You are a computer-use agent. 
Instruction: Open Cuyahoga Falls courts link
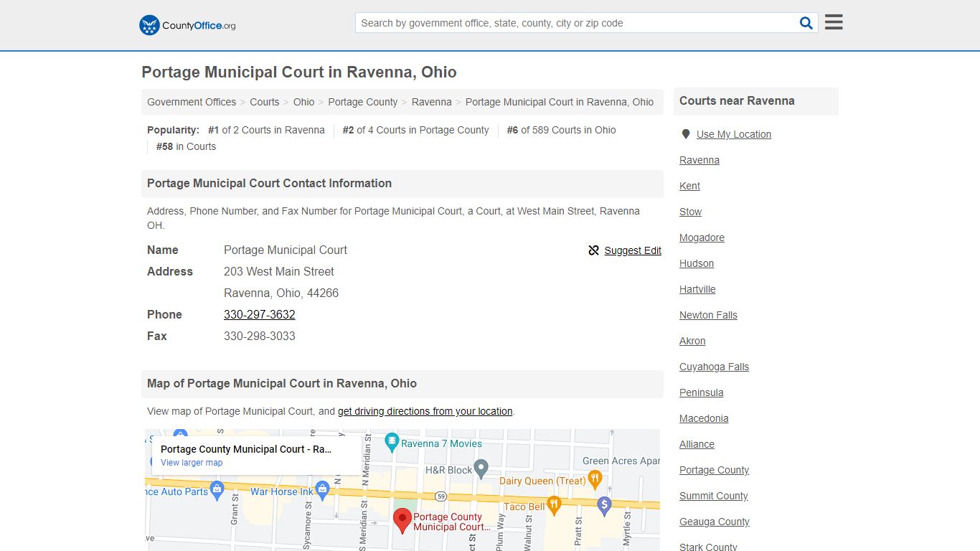tap(714, 367)
